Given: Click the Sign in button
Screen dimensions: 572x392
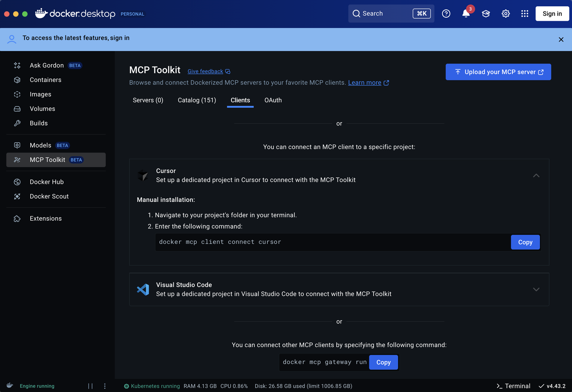Looking at the screenshot, I should 552,14.
